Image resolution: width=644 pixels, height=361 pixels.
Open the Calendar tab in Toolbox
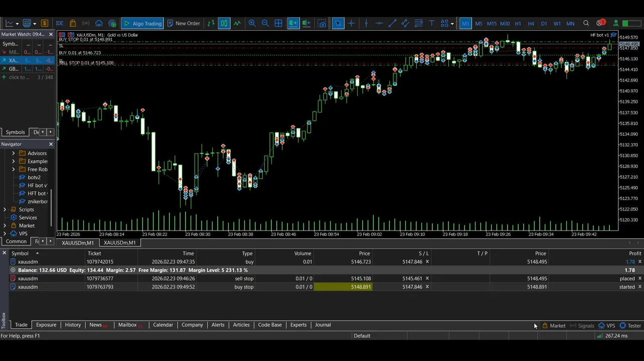(x=163, y=325)
